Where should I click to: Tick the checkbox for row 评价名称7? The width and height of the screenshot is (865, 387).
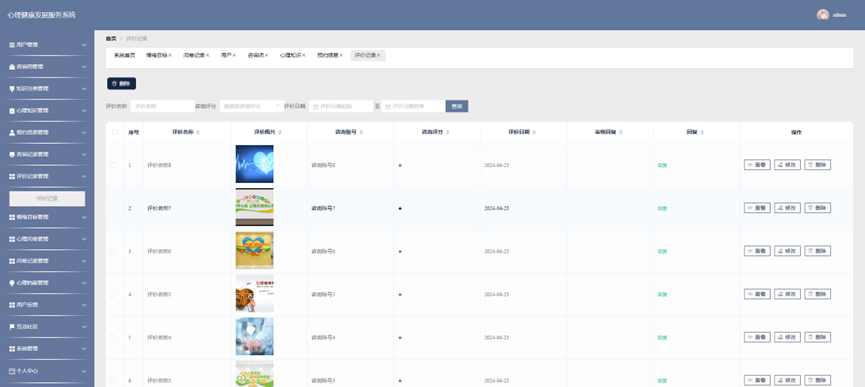tap(112, 208)
